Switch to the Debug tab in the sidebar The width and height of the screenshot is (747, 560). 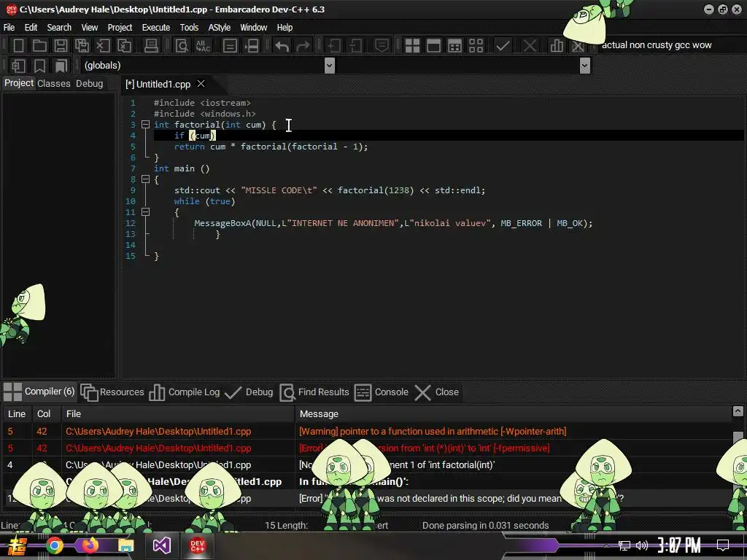pyautogui.click(x=89, y=84)
